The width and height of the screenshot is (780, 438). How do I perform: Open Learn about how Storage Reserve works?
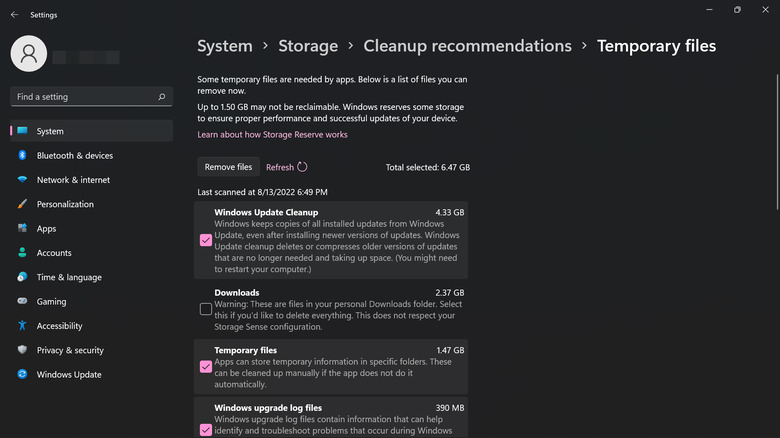pos(272,134)
